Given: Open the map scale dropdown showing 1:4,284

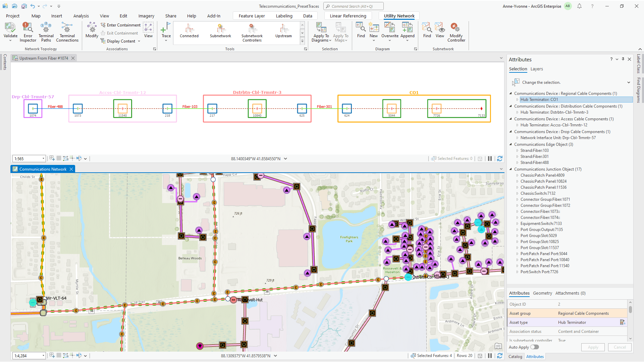Looking at the screenshot, I should [43, 355].
